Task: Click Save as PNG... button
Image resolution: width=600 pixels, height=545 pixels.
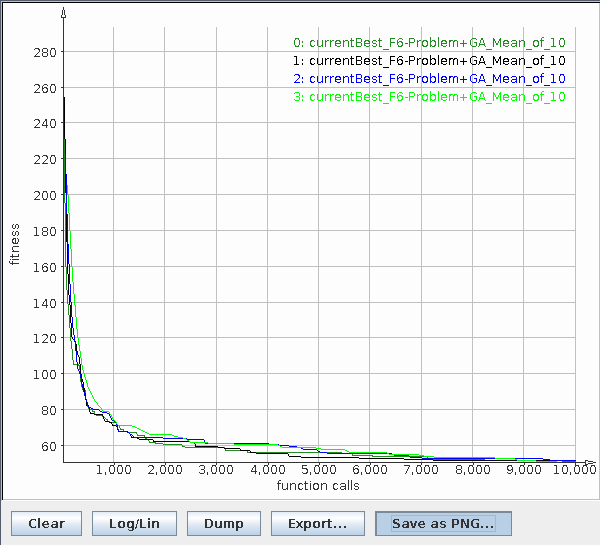Action: pos(443,523)
